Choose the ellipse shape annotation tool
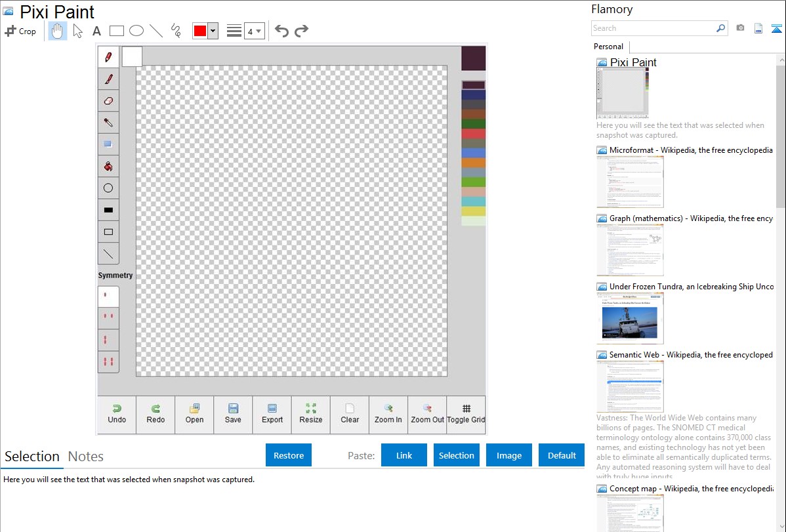Viewport: 786px width, 532px height. pyautogui.click(x=136, y=31)
